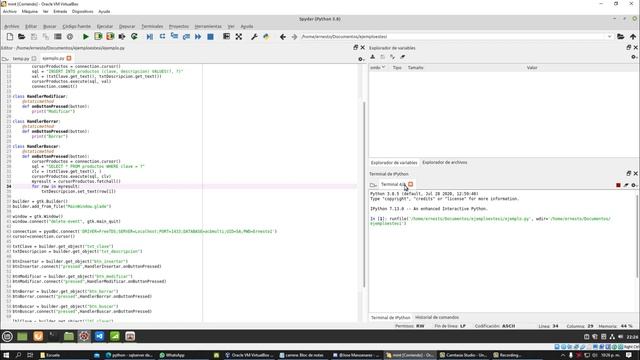Image resolution: width=640 pixels, height=360 pixels.
Task: Open preferences with the wrench icon
Action: [254, 37]
